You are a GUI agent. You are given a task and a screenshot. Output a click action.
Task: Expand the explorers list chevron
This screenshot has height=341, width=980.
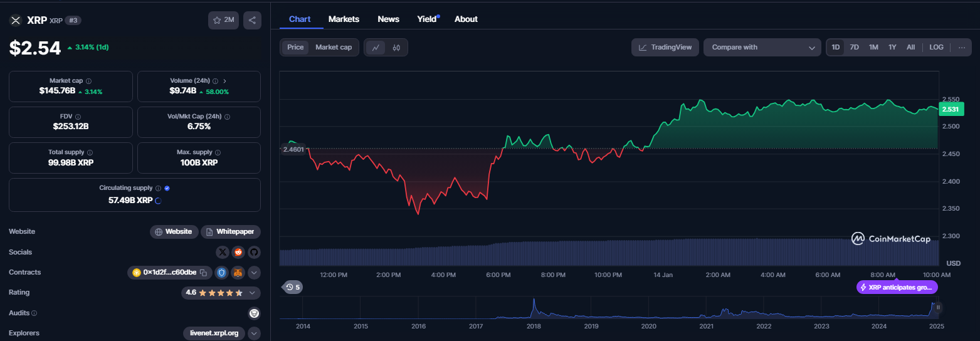point(254,333)
